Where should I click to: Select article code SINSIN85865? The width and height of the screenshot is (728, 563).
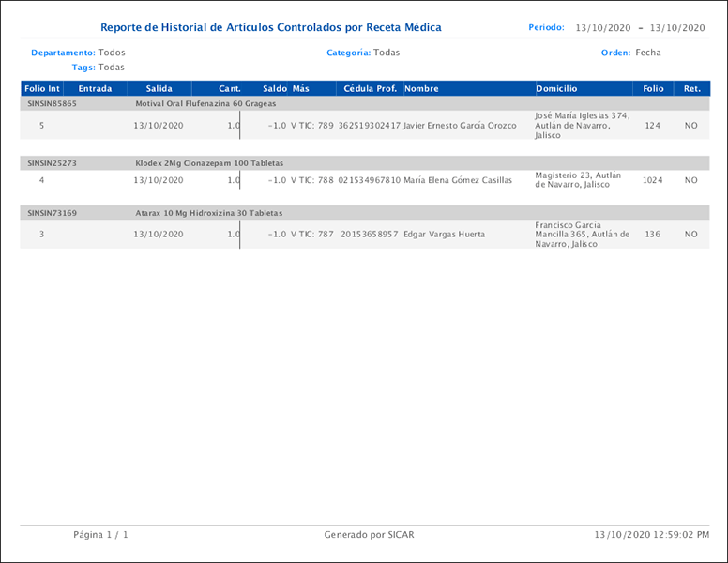click(52, 103)
